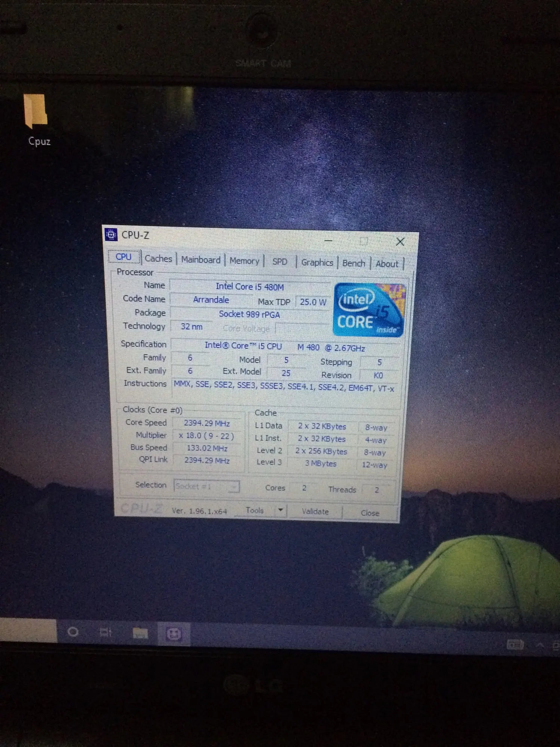This screenshot has width=560, height=747.
Task: Show hidden icons via the tray chevron
Action: tap(540, 644)
